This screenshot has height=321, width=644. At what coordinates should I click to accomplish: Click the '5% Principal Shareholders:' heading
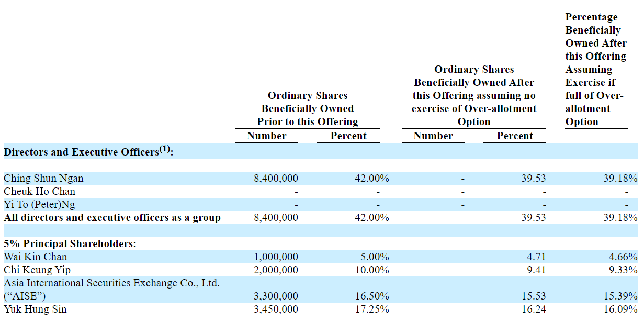70,243
